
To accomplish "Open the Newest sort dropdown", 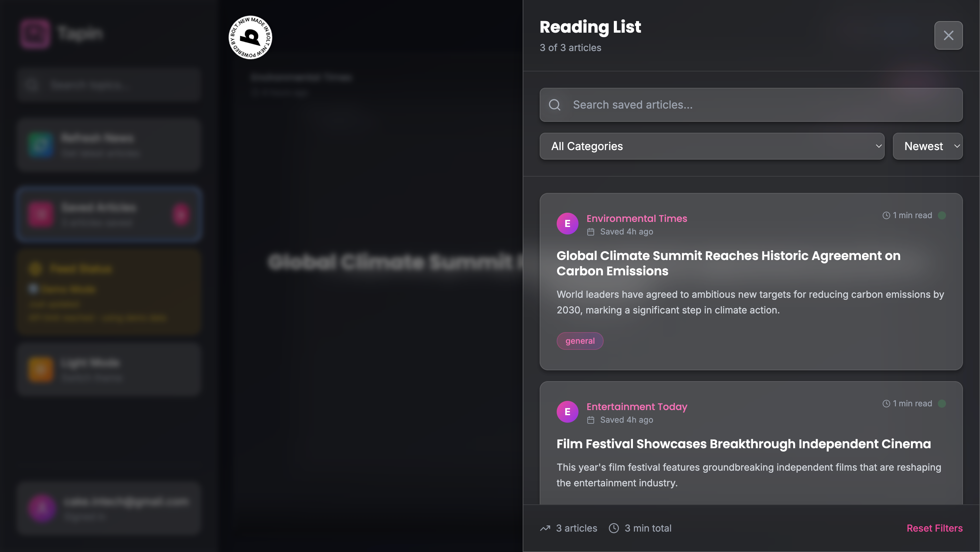I will [927, 146].
